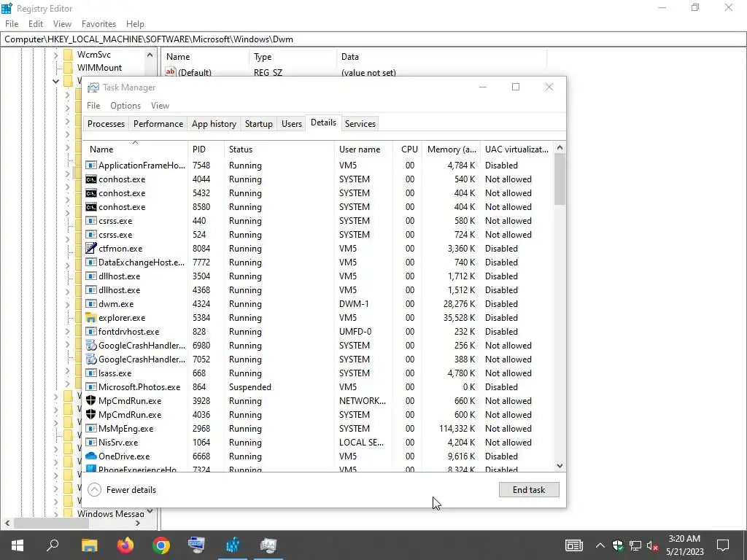The height and width of the screenshot is (560, 747).
Task: Switch to the Processes tab
Action: pos(106,124)
